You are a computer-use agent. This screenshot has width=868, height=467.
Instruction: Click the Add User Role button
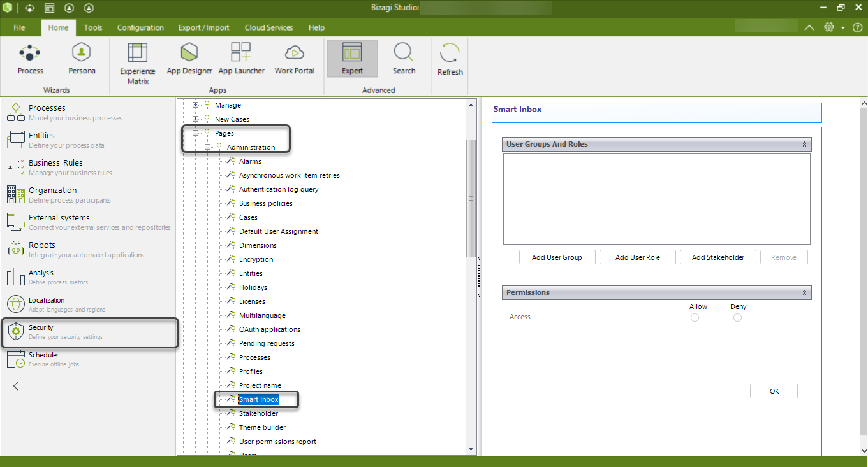pyautogui.click(x=637, y=257)
